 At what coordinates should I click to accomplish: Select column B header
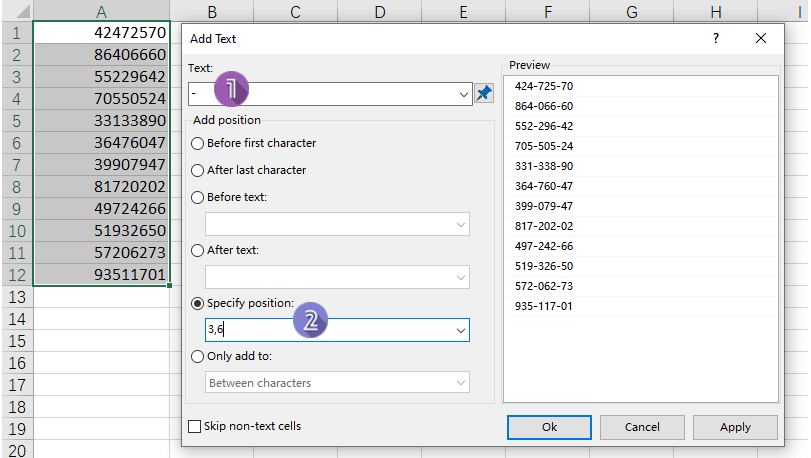click(x=212, y=11)
